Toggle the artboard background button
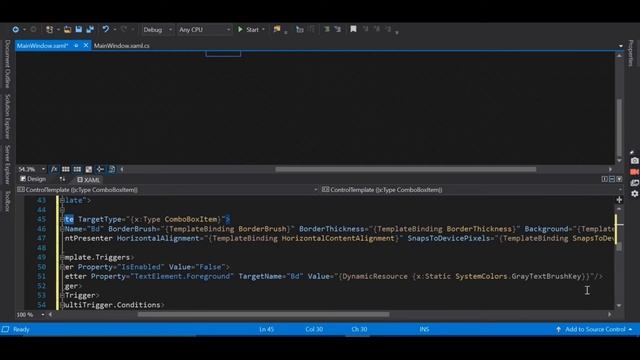The width and height of the screenshot is (640, 360). (x=89, y=169)
